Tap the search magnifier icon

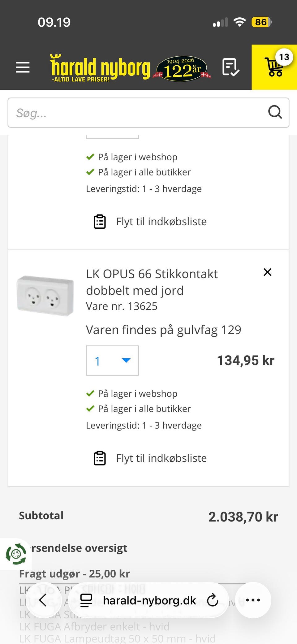click(275, 112)
